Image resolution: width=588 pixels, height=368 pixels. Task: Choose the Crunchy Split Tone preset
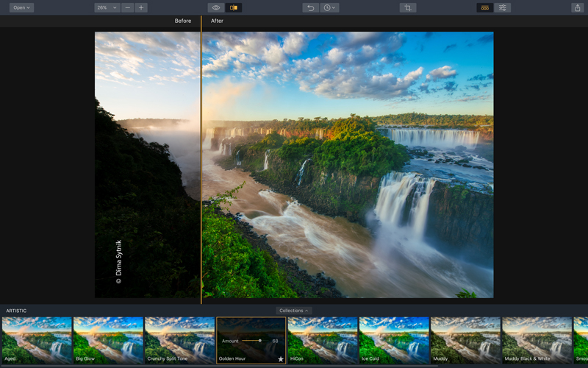pos(179,340)
